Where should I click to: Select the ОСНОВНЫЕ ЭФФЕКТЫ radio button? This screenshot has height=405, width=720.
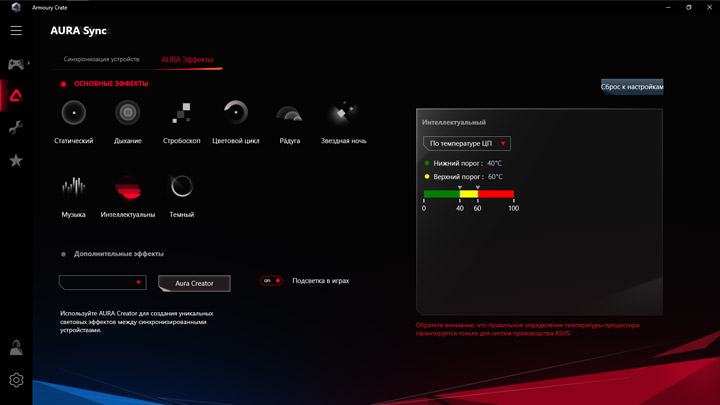pos(63,84)
